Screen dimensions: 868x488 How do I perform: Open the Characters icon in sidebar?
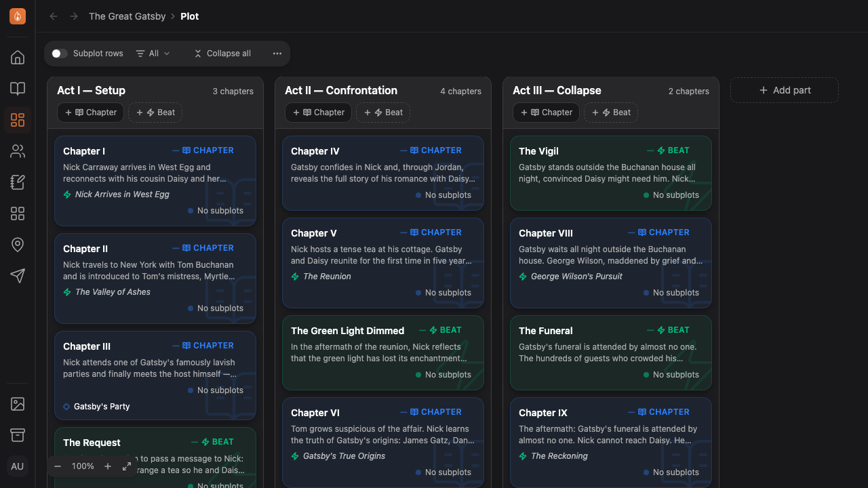pos(18,151)
